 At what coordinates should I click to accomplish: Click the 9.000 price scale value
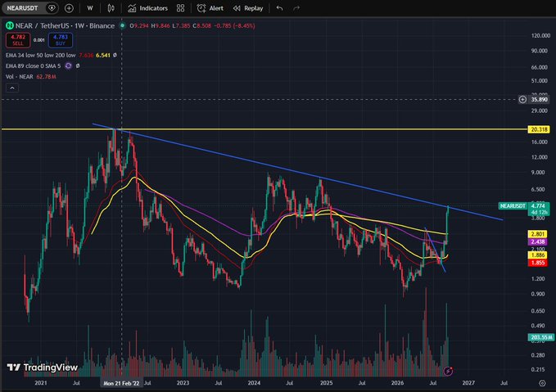tap(538, 173)
